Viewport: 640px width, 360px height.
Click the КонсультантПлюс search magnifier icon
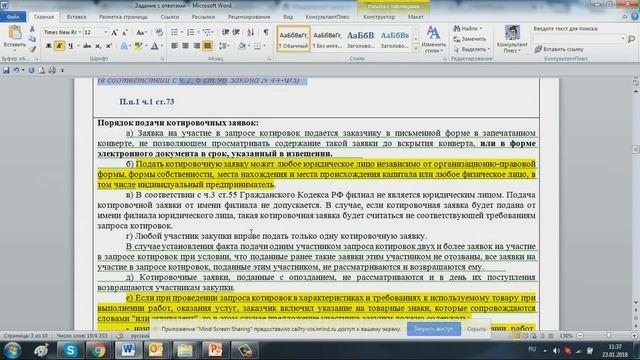(x=631, y=39)
